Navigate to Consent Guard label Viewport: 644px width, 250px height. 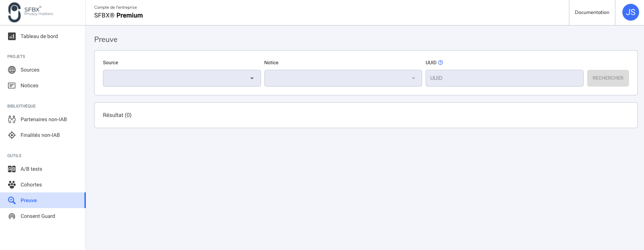[x=38, y=216]
